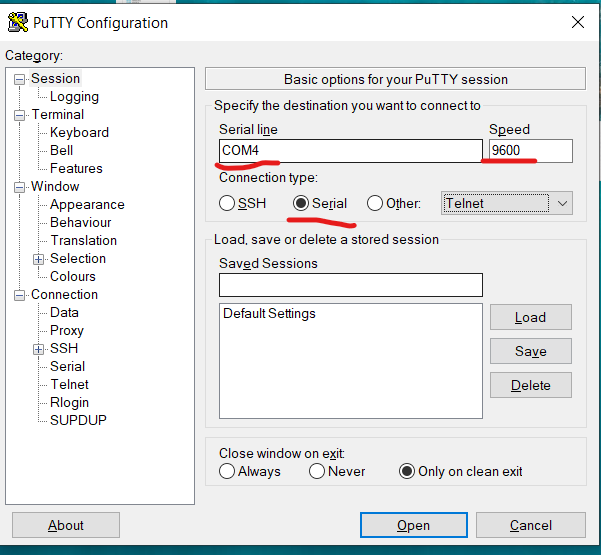
Task: Open the Logging settings category
Action: 74,97
